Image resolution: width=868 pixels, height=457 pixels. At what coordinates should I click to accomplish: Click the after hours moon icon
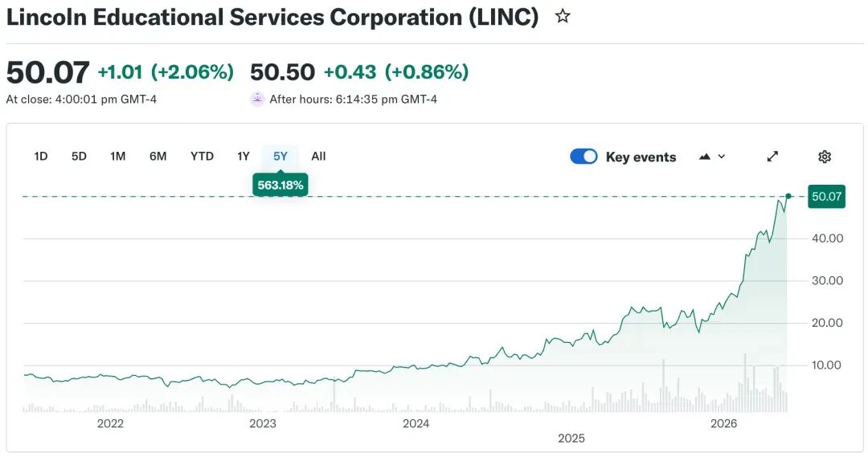click(x=257, y=99)
